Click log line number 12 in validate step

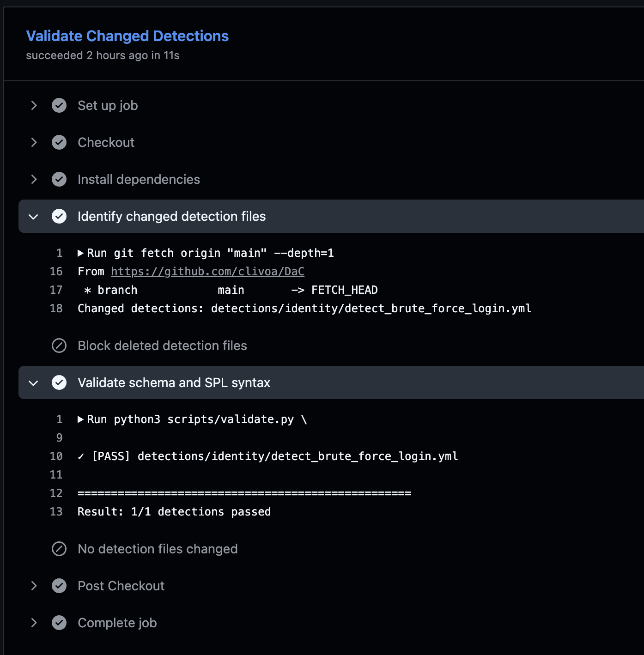point(56,493)
